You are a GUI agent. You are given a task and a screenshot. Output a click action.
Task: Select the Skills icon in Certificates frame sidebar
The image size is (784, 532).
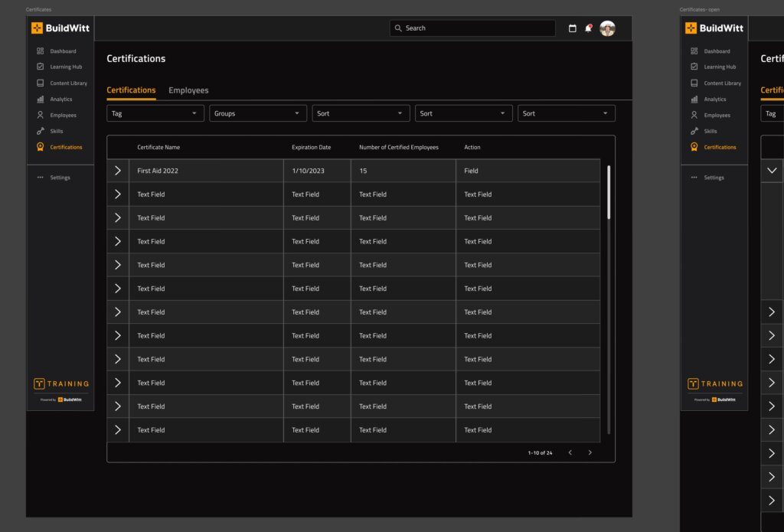click(40, 131)
